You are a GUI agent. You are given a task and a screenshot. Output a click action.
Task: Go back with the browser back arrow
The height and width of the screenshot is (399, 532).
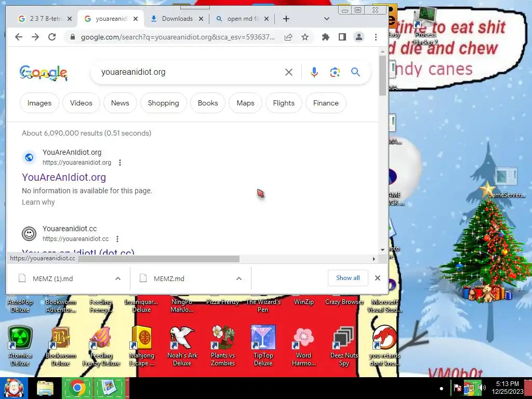pyautogui.click(x=19, y=37)
